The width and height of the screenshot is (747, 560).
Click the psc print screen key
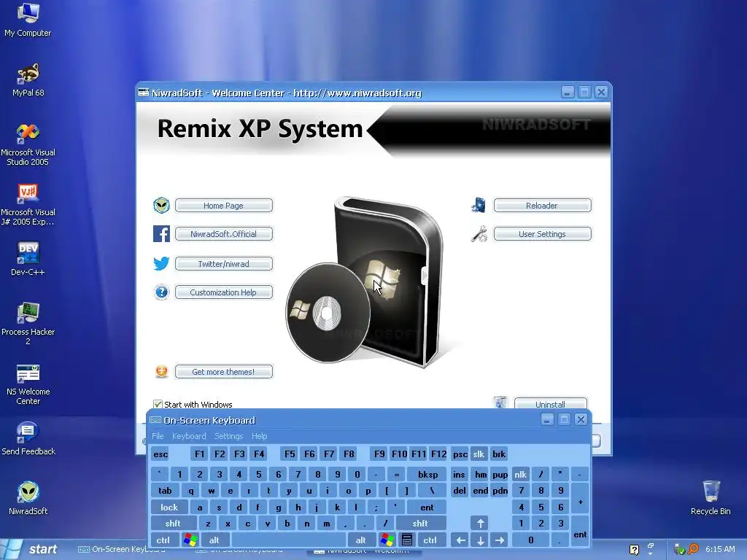tap(460, 454)
